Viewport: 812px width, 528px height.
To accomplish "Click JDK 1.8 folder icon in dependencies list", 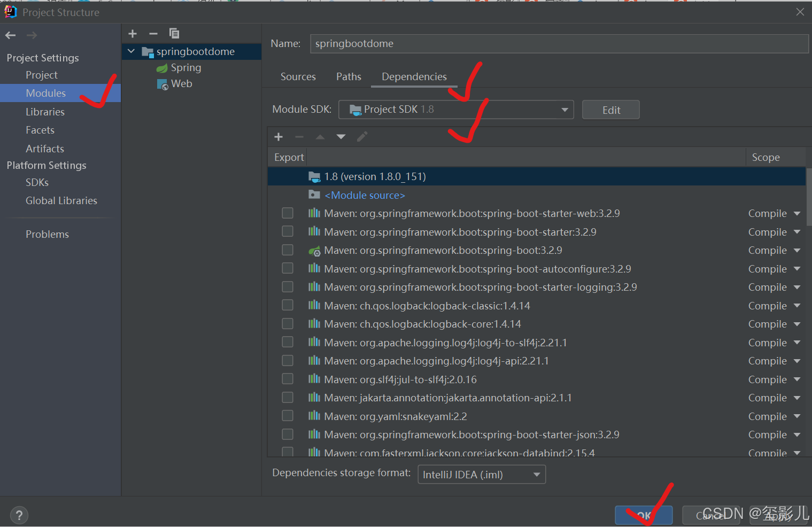I will [x=314, y=176].
